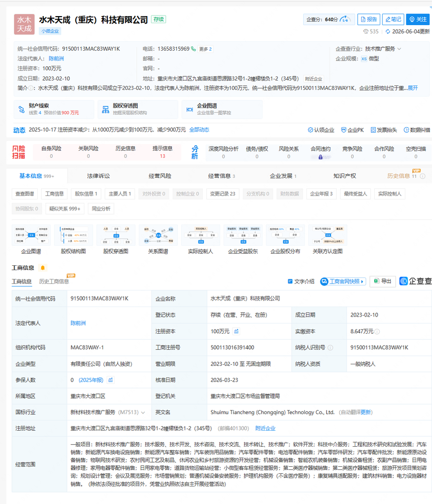Open the 知识产权 tab

pos(345,176)
